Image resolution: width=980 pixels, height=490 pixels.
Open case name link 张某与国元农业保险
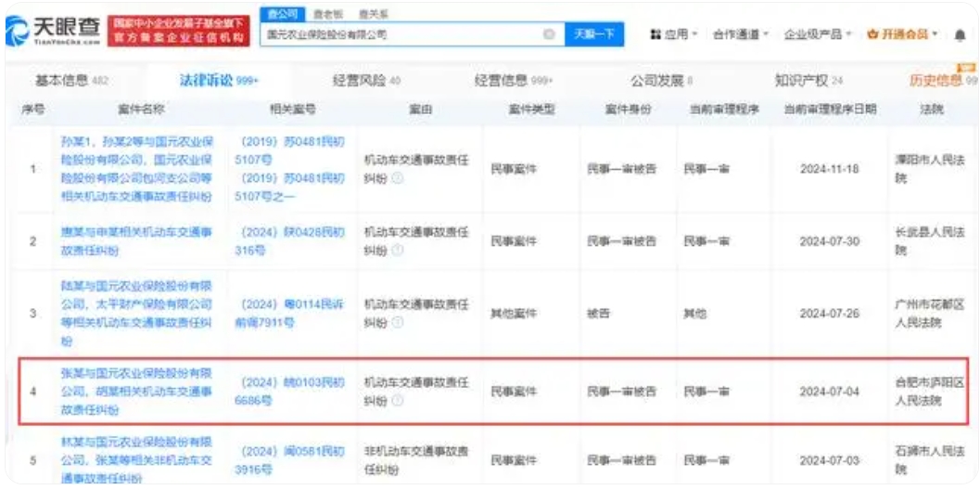(x=137, y=392)
